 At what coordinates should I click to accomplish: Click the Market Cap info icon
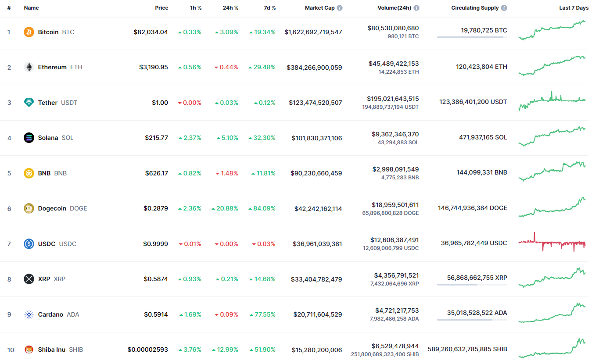click(340, 8)
